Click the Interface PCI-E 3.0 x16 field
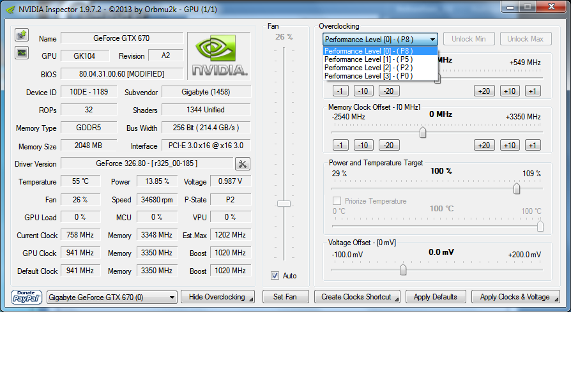Screen dimensions: 571x392 click(x=206, y=146)
